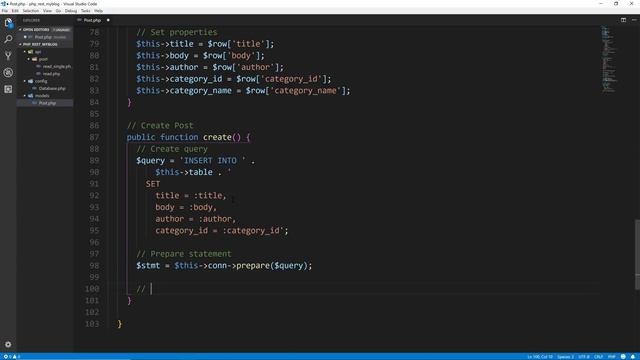Open the Explorer view in the activity bar
The width and height of the screenshot is (640, 360).
[8, 22]
